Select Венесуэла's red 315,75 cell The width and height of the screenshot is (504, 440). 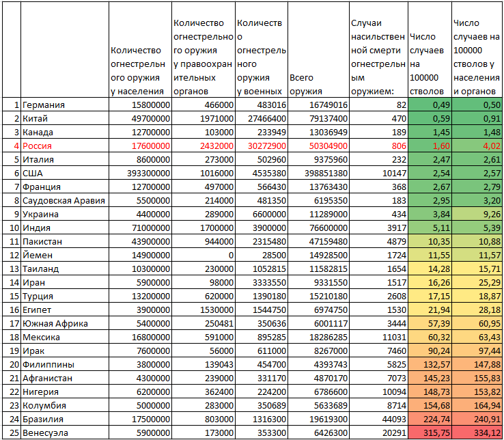430,433
